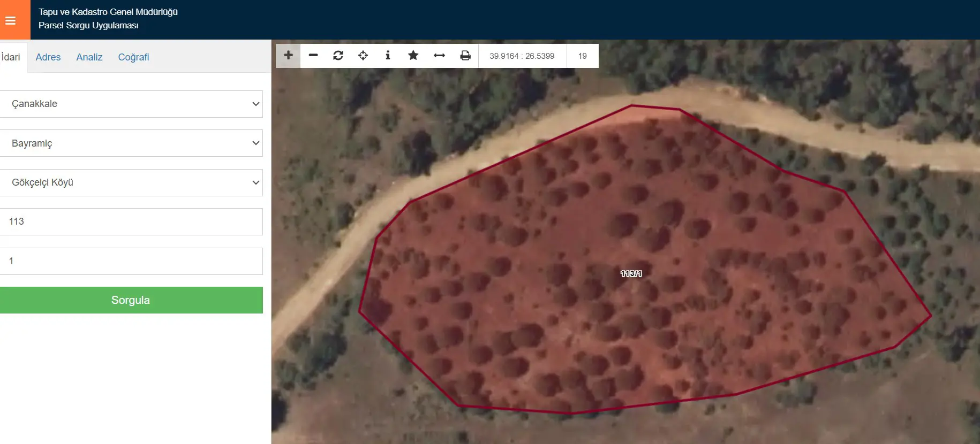Click the zoom level value 19
The image size is (980, 444).
[x=583, y=56]
